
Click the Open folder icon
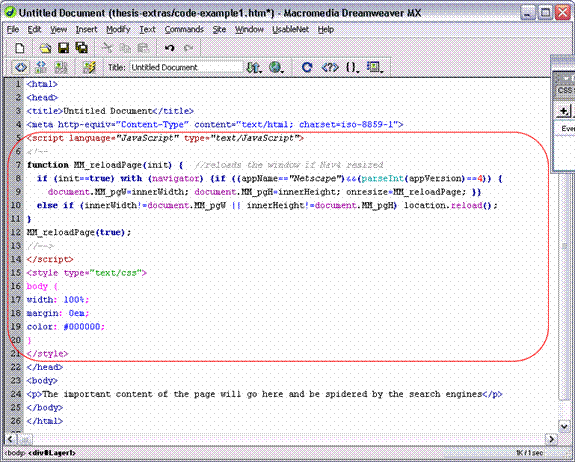click(x=45, y=48)
